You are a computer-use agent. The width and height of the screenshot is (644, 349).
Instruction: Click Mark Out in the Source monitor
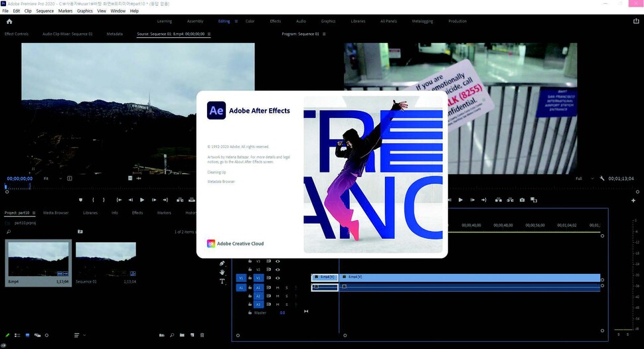click(x=104, y=200)
